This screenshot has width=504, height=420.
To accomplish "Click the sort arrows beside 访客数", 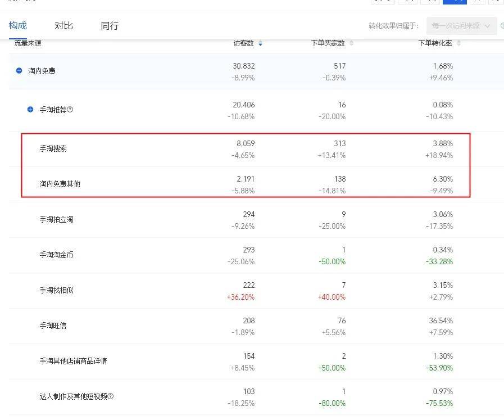I will (260, 43).
